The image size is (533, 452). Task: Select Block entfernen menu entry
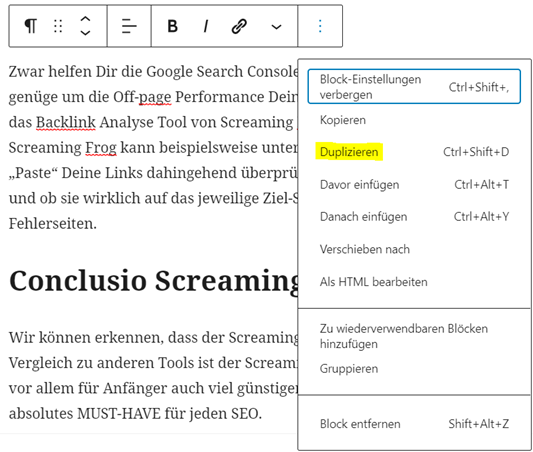(x=414, y=424)
